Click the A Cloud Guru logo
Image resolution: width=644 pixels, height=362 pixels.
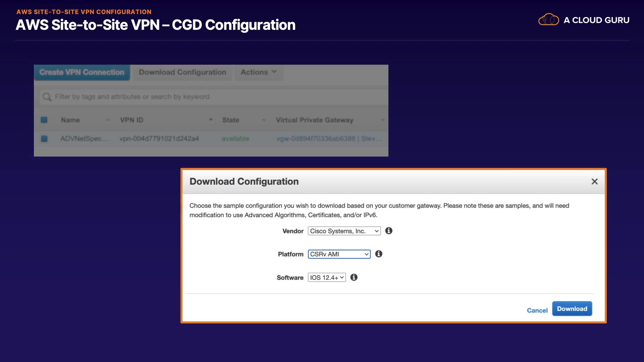[x=584, y=20]
